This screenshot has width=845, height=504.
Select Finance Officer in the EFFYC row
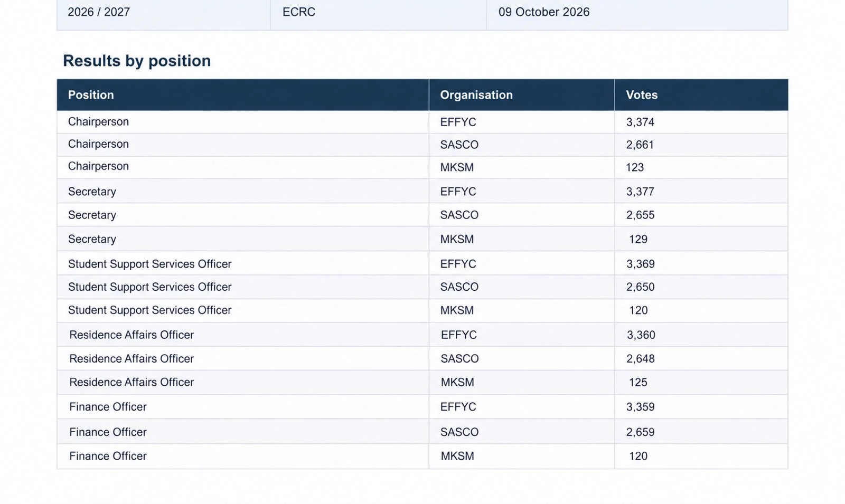[108, 407]
